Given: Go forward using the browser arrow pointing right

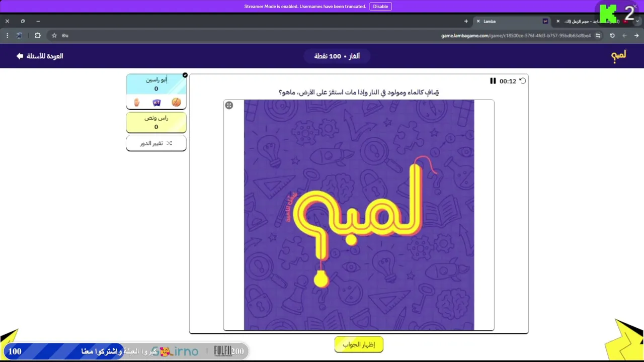Looking at the screenshot, I should (x=636, y=36).
